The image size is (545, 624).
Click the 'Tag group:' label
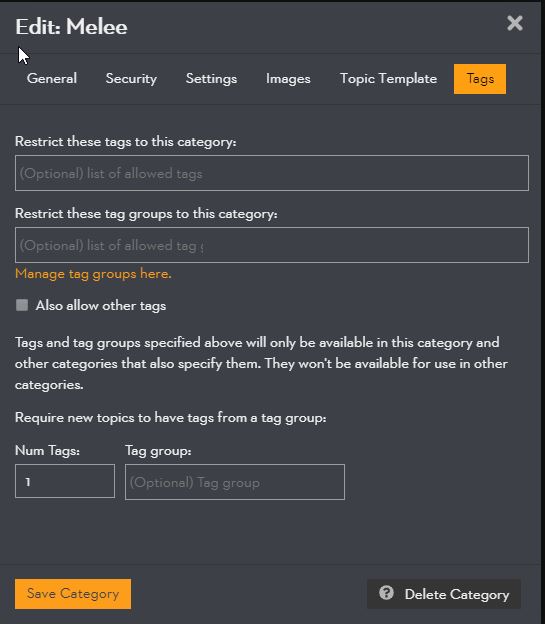coord(158,451)
